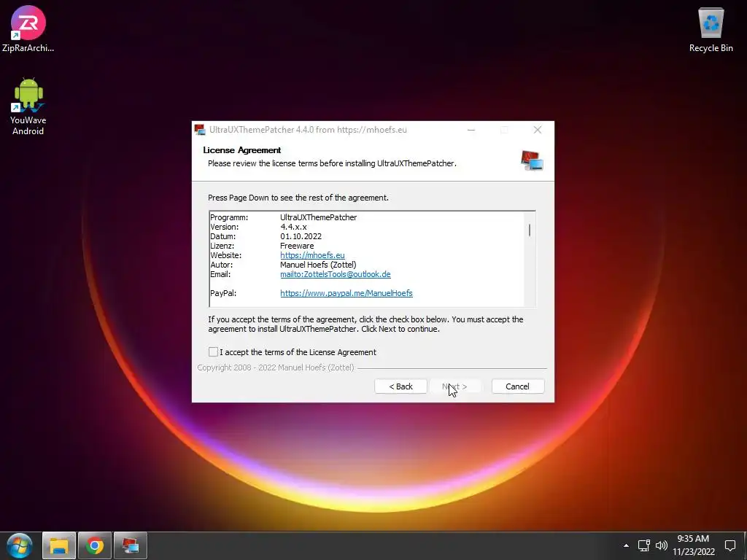Screen dimensions: 747x560
Task: Click the volume speaker tray icon
Action: [661, 545]
